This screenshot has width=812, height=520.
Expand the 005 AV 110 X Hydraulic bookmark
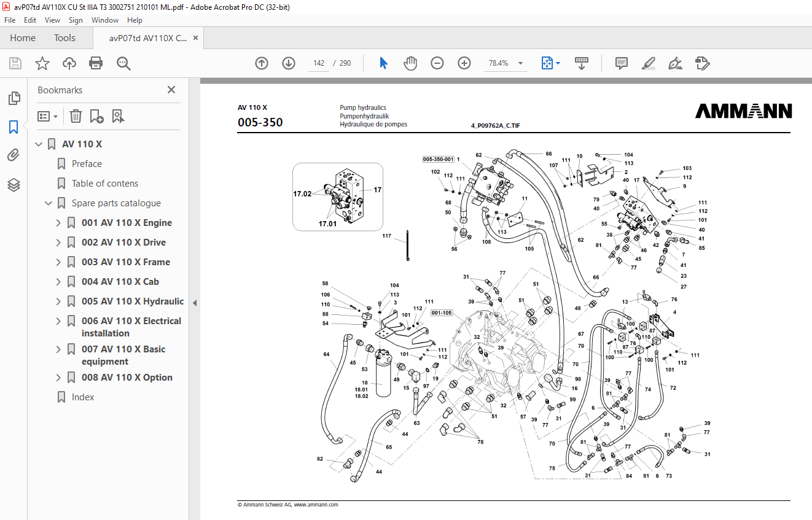click(x=58, y=301)
